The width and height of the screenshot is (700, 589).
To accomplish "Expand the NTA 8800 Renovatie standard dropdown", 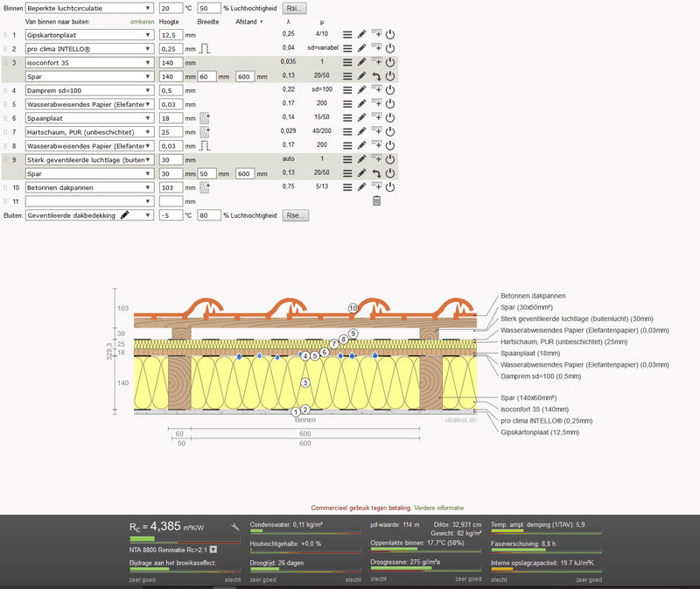I will [x=213, y=550].
